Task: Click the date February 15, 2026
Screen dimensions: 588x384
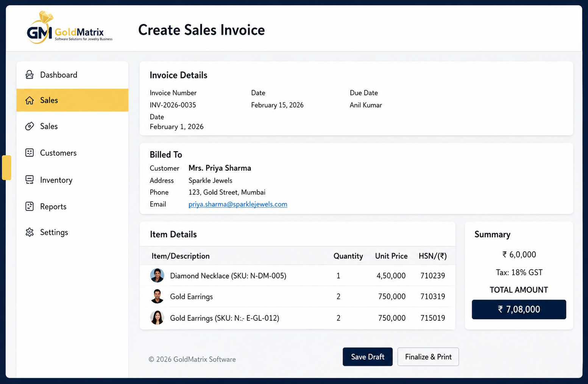Action: (x=277, y=105)
